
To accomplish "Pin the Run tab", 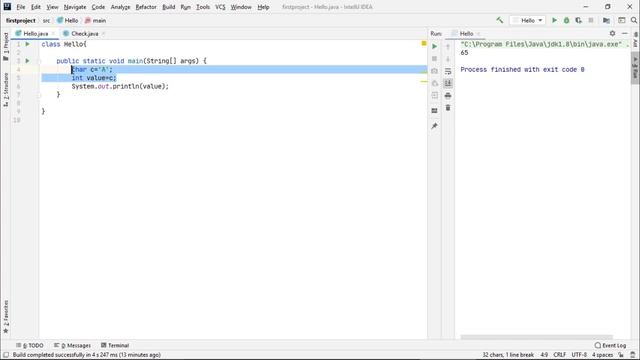I will pyautogui.click(x=434, y=126).
